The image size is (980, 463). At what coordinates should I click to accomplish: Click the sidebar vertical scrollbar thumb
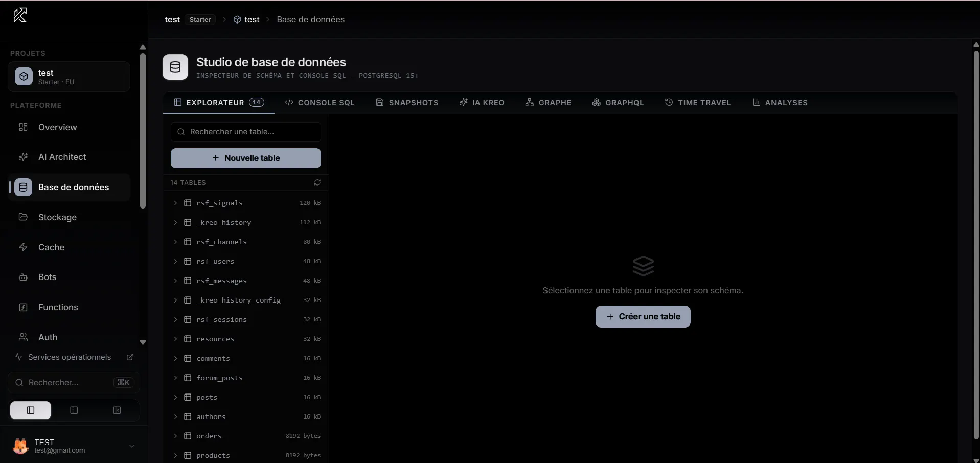[143, 130]
